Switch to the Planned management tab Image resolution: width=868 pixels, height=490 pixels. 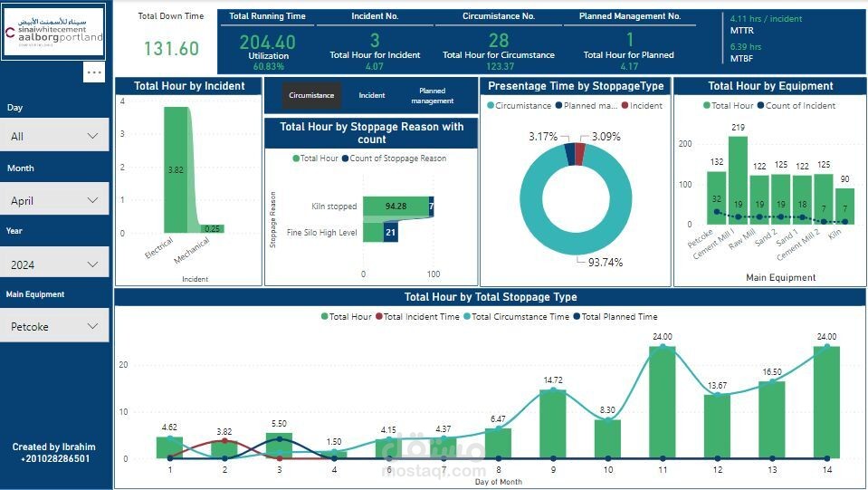[433, 95]
